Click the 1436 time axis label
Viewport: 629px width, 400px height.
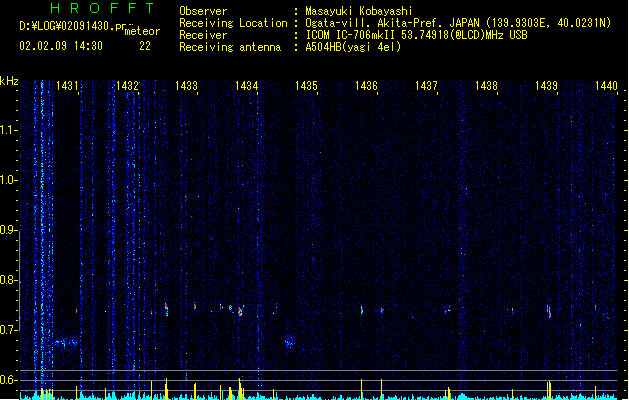click(x=366, y=86)
